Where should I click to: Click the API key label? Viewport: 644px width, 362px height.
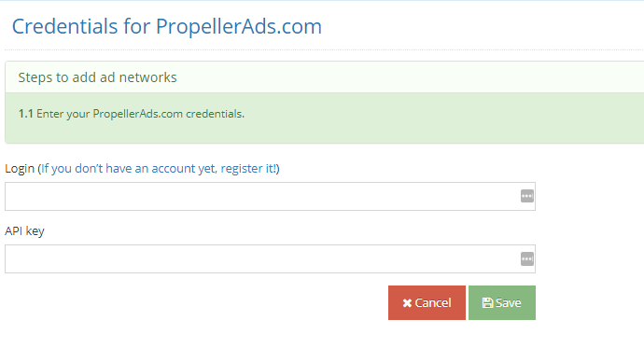pos(24,231)
